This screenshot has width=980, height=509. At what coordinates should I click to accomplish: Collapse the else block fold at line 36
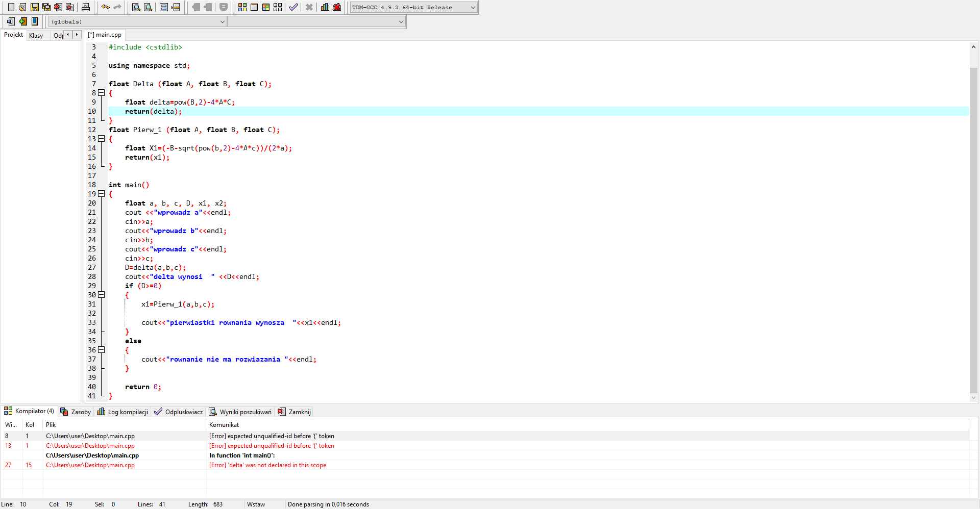pyautogui.click(x=102, y=350)
